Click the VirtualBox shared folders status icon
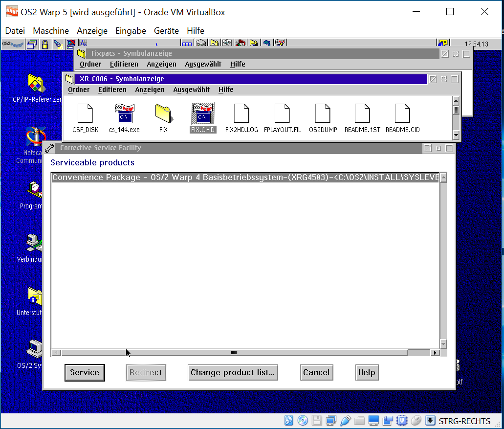Image resolution: width=504 pixels, height=429 pixels. pyautogui.click(x=359, y=420)
